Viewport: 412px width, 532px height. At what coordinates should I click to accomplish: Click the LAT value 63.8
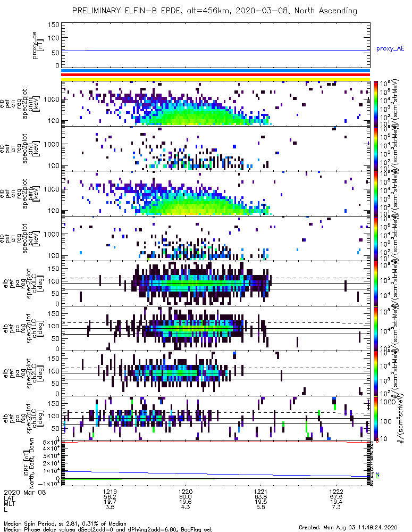pos(261,497)
